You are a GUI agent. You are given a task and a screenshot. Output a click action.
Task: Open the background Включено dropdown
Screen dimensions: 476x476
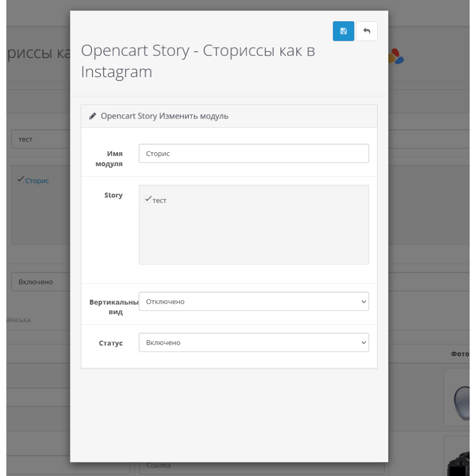pyautogui.click(x=41, y=282)
